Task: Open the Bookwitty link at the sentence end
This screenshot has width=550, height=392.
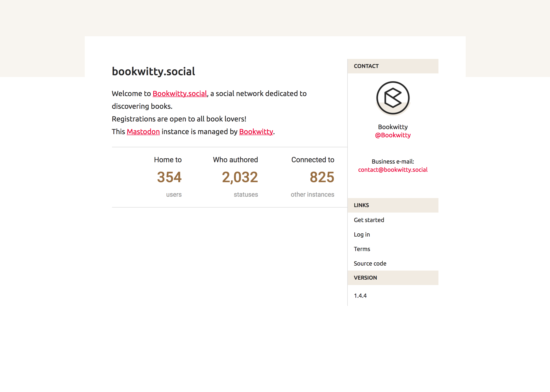Action: [x=256, y=132]
